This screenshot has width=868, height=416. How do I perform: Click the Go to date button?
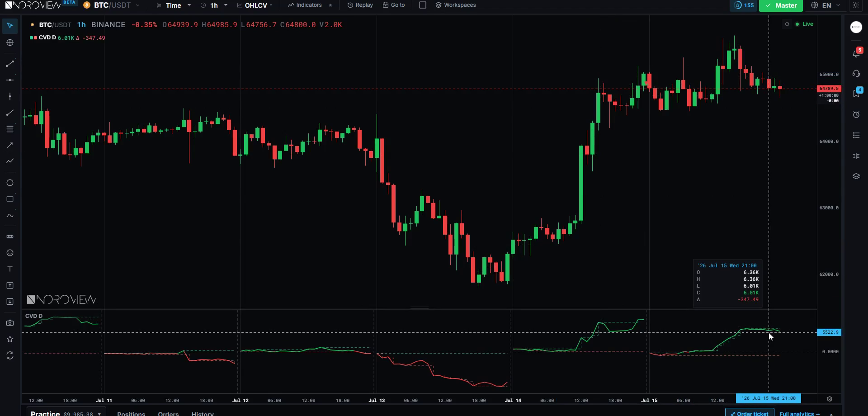point(394,5)
